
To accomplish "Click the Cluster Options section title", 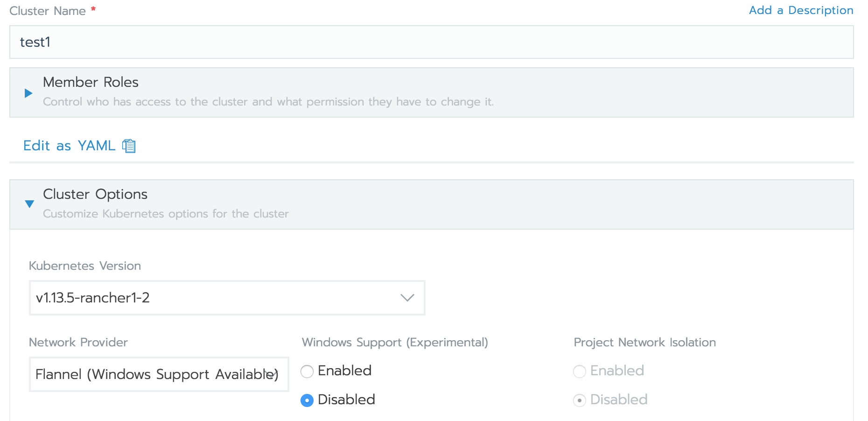I will pyautogui.click(x=95, y=194).
